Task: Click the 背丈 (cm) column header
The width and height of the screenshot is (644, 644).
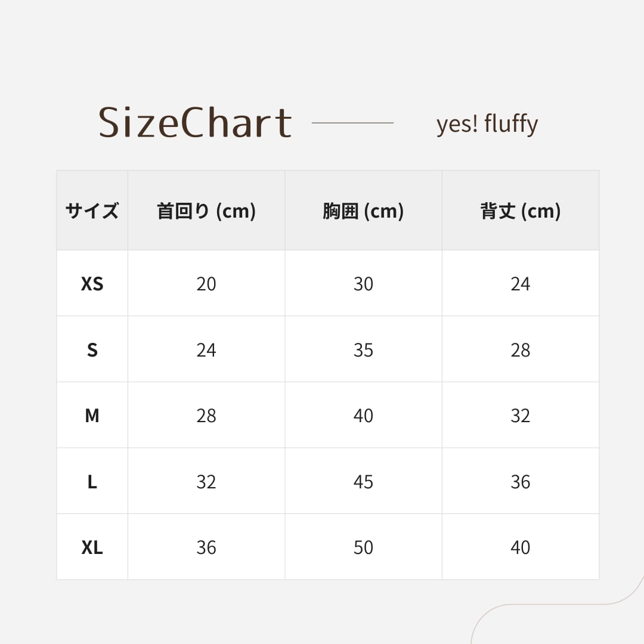Action: [521, 211]
